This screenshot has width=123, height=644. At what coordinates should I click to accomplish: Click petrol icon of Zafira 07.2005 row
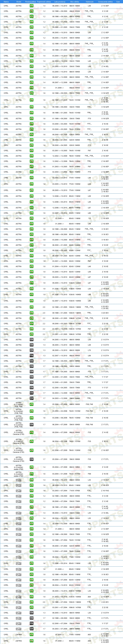point(32,634)
